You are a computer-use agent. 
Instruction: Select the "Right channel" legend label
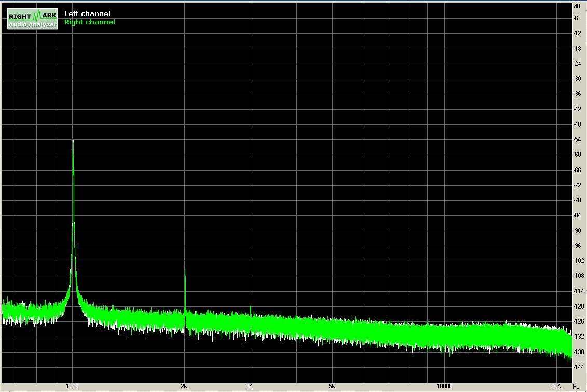pos(89,22)
